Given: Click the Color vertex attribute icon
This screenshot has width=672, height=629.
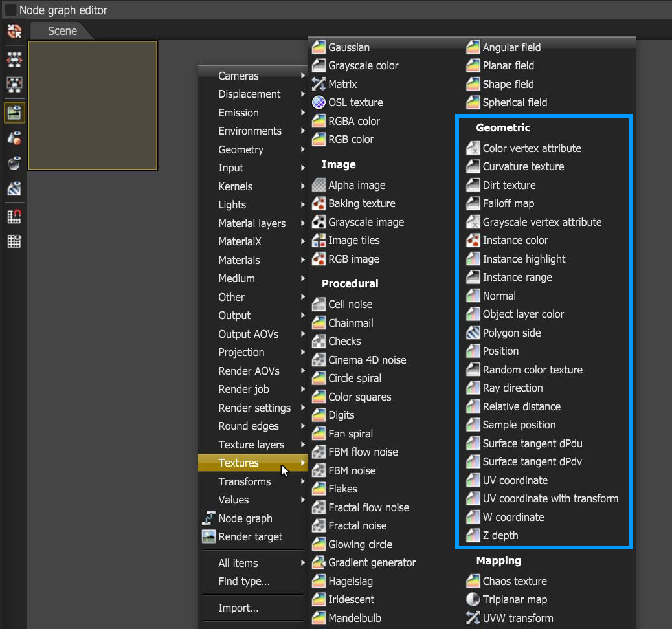Looking at the screenshot, I should [473, 148].
